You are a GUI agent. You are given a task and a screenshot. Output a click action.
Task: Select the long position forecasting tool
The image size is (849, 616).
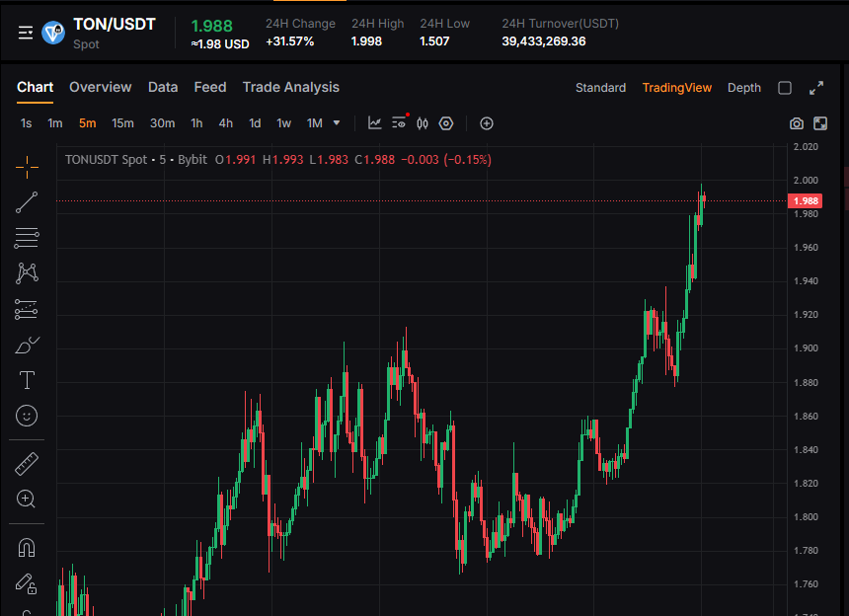tap(27, 309)
